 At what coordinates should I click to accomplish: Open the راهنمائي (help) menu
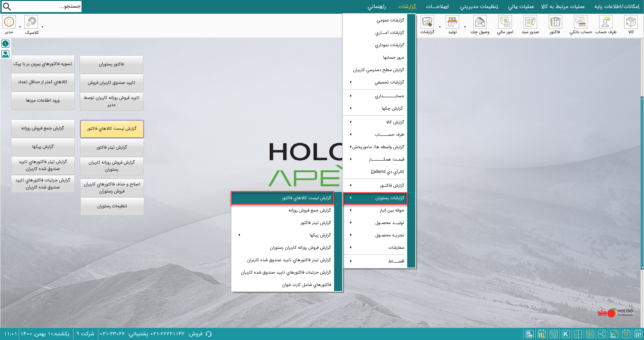pyautogui.click(x=377, y=6)
